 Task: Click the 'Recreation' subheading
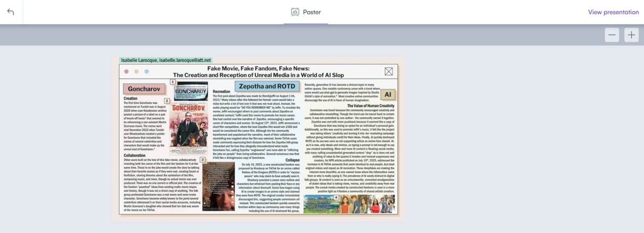pos(222,92)
